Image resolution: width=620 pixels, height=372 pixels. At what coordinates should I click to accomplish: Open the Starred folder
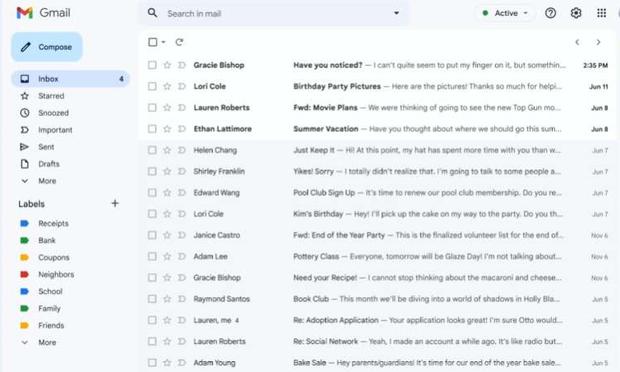pos(51,96)
